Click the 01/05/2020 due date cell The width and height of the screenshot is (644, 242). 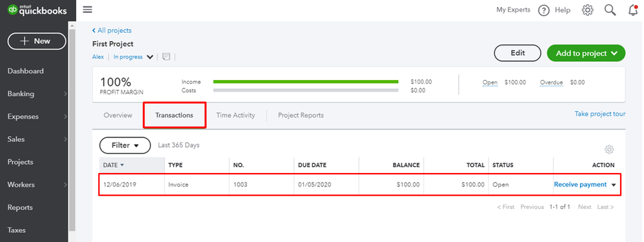coord(315,185)
